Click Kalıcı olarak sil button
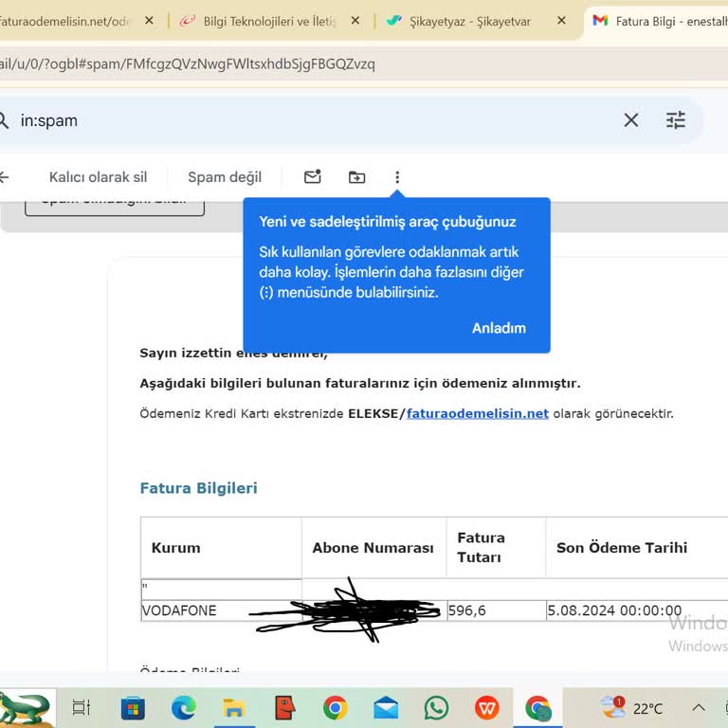This screenshot has width=728, height=728. [x=98, y=177]
